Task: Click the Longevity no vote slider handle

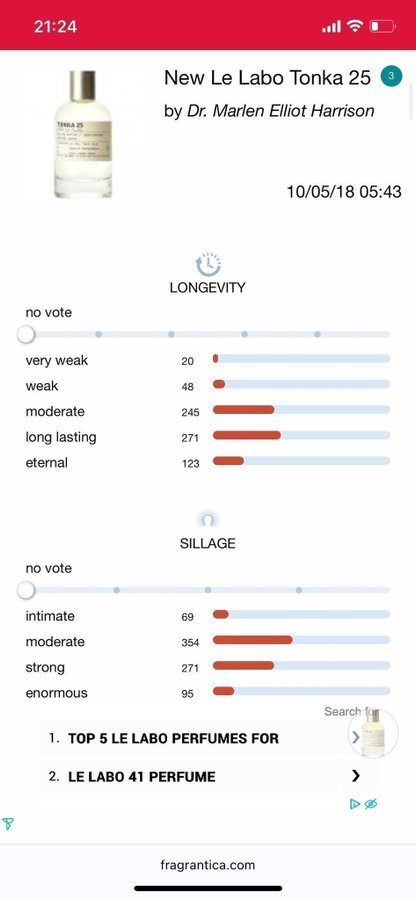Action: click(x=25, y=334)
